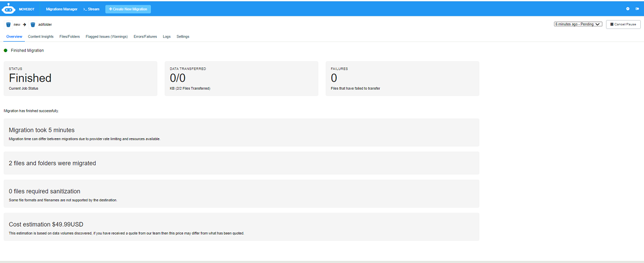Click the Cost estimation $49.99USD panel

[x=241, y=227]
